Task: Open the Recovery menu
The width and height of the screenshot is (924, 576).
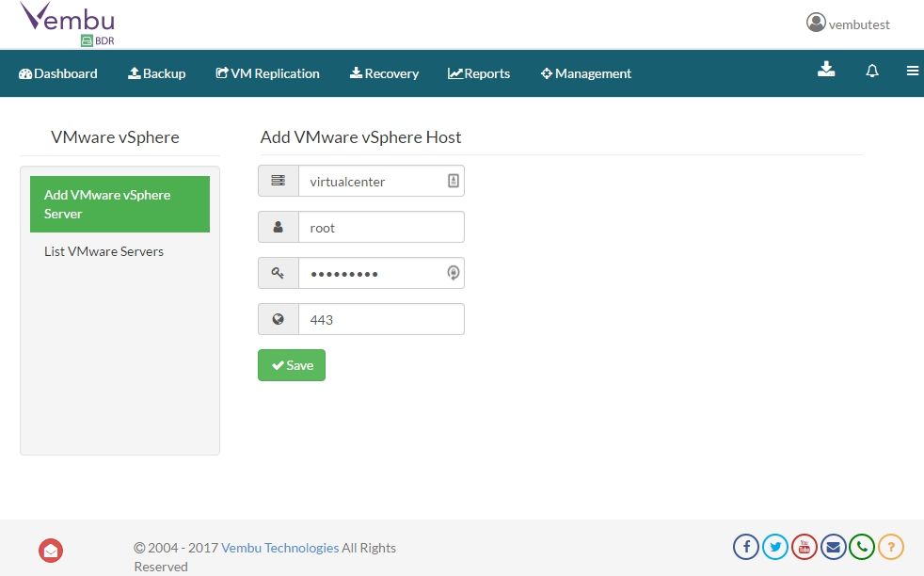Action: pyautogui.click(x=384, y=73)
